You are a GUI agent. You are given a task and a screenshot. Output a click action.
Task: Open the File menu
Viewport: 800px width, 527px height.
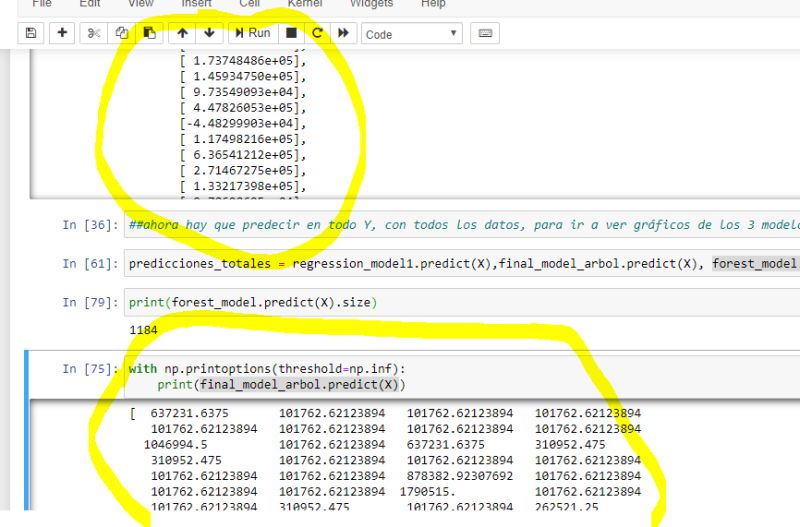[41, 4]
